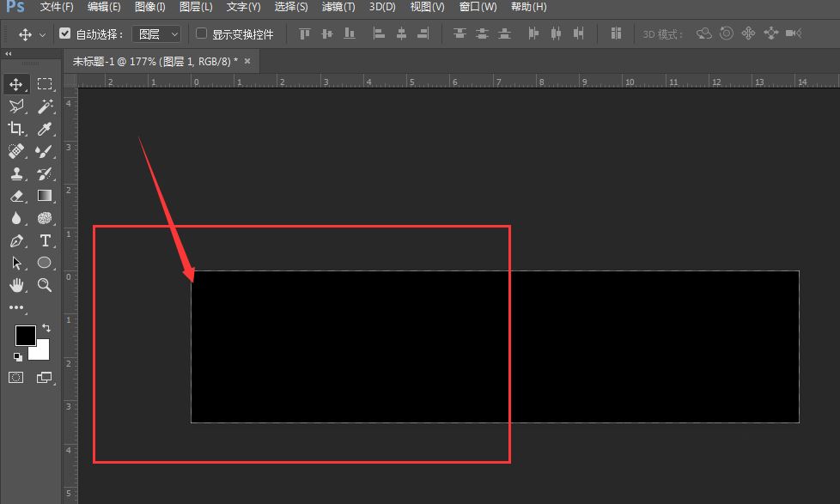The image size is (840, 504).
Task: Click Distribute bottom edges icon
Action: tap(504, 33)
